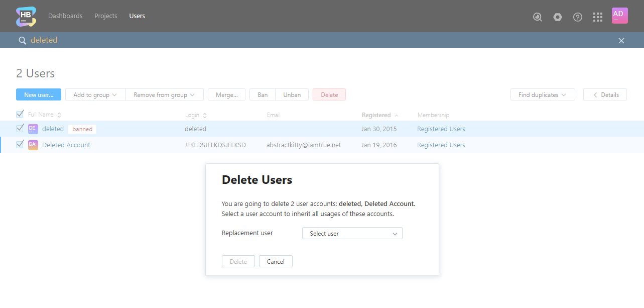This screenshot has height=308, width=644.
Task: Open the services grid icon
Action: [597, 17]
